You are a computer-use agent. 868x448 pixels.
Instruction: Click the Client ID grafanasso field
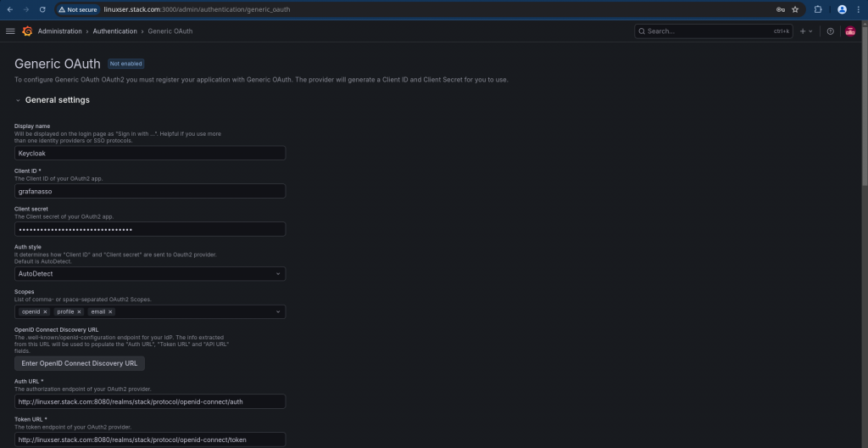point(150,191)
